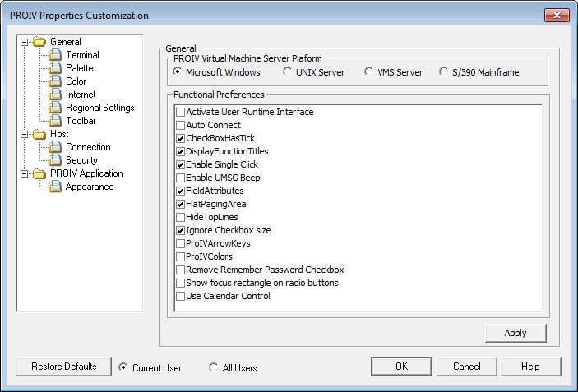The image size is (578, 392).
Task: Click the Toolbar page icon
Action: (55, 121)
